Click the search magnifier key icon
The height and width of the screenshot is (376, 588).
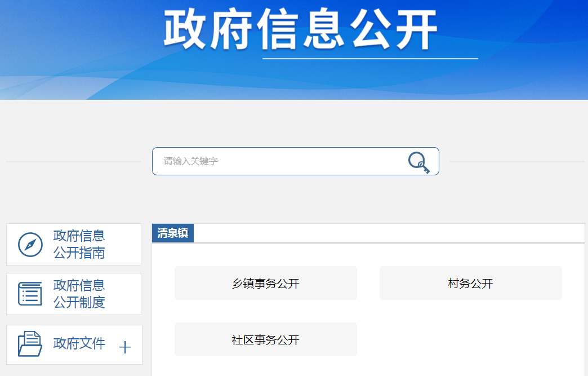(x=419, y=162)
